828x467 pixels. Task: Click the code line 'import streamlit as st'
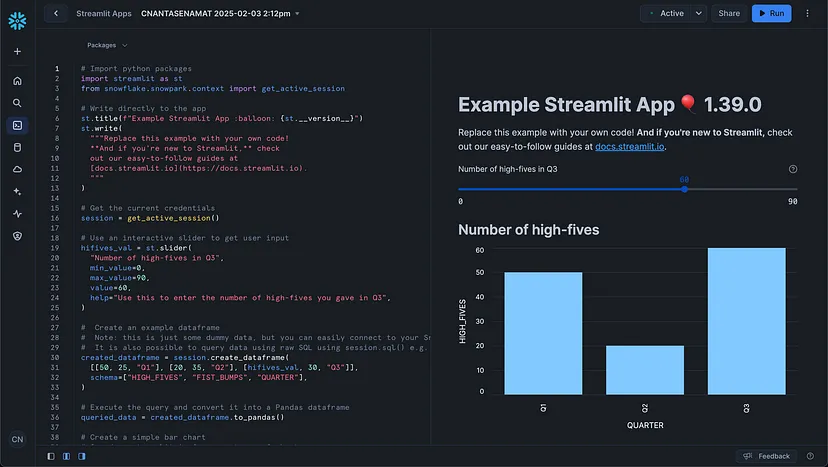point(131,79)
